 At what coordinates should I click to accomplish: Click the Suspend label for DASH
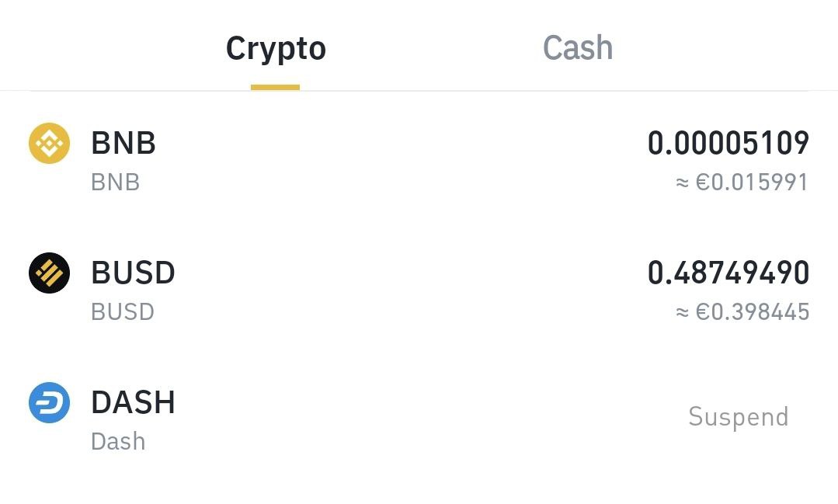(739, 417)
